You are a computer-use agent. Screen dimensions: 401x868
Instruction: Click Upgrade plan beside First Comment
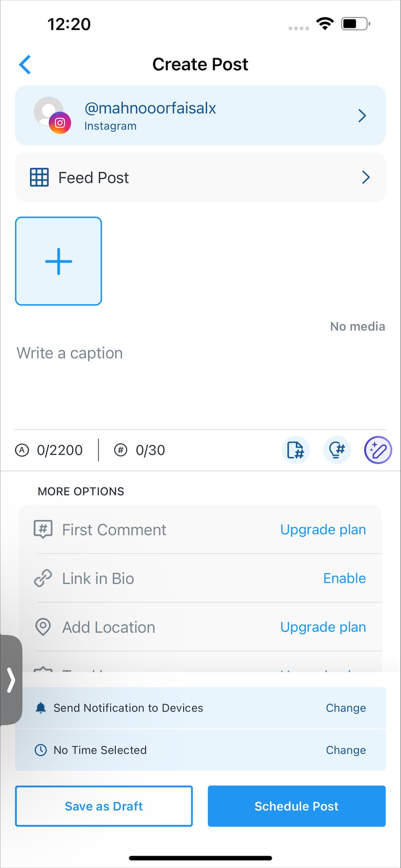(323, 530)
